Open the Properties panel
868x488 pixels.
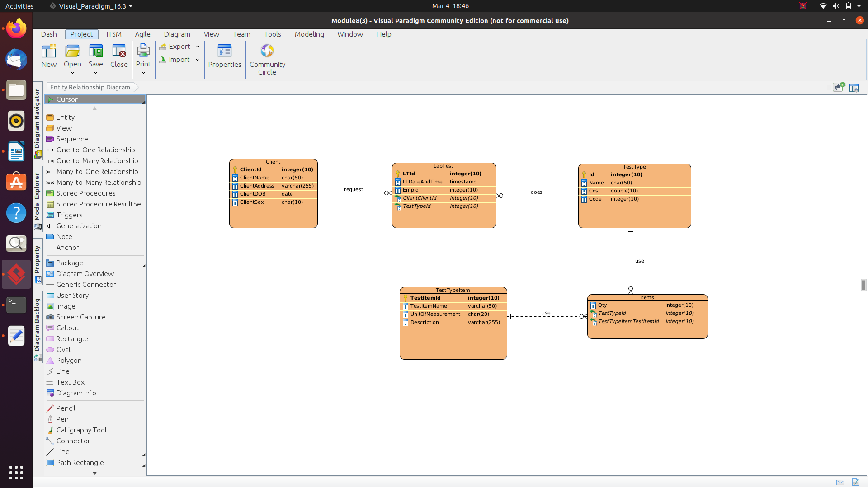pyautogui.click(x=224, y=57)
